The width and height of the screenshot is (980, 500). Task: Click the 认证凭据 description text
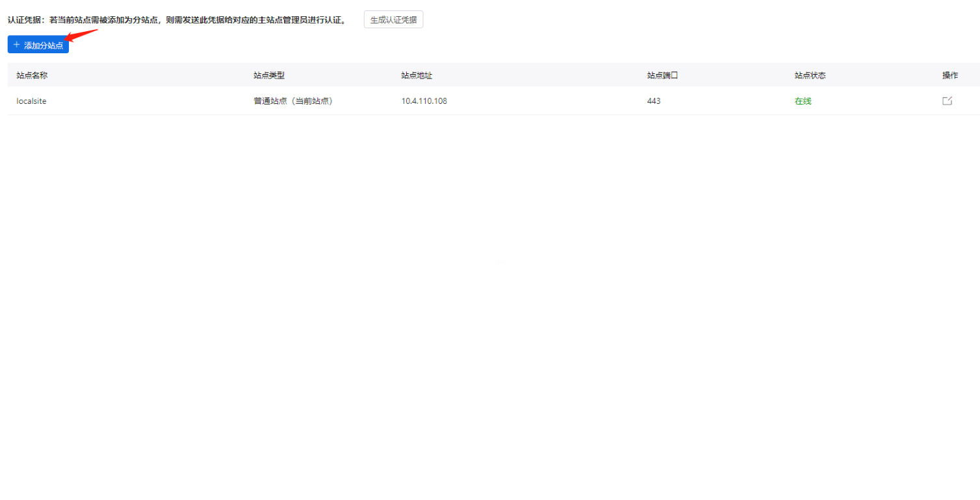point(177,20)
